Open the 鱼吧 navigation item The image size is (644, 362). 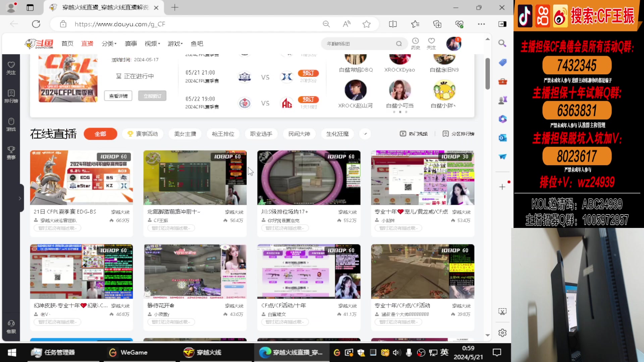pyautogui.click(x=197, y=43)
